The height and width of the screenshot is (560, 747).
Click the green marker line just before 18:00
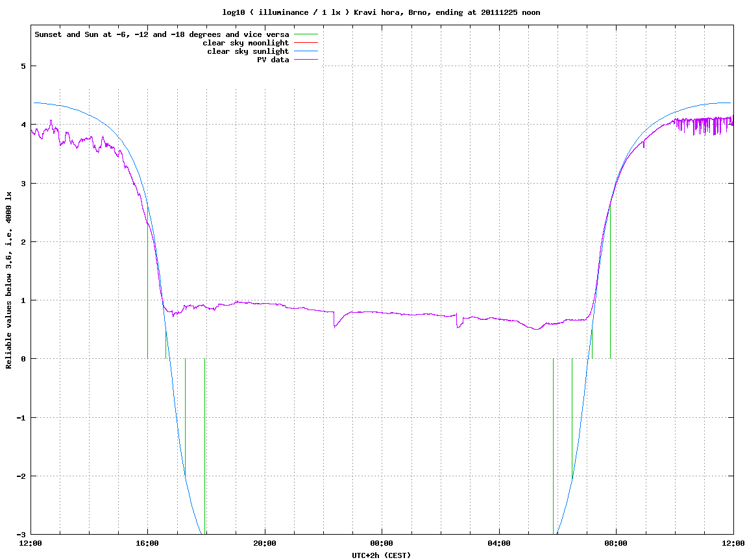point(204,446)
